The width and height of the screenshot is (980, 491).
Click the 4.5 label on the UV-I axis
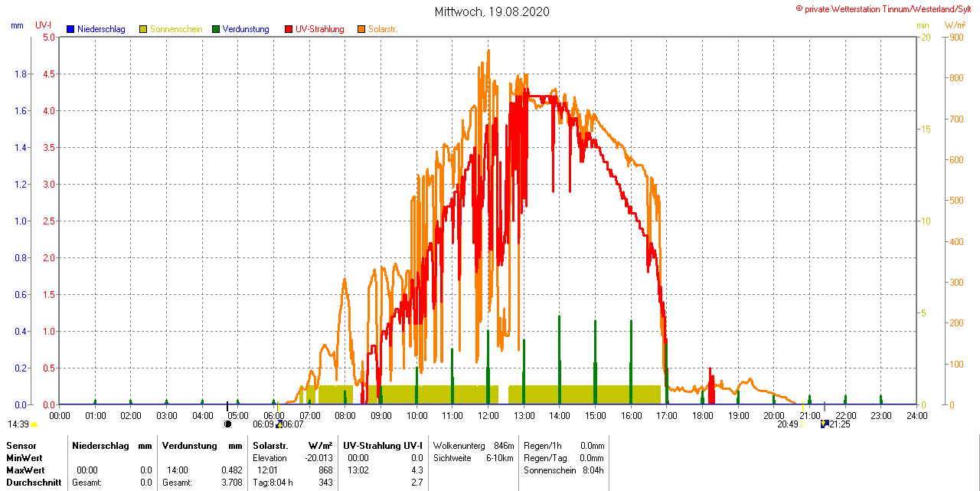coord(48,74)
